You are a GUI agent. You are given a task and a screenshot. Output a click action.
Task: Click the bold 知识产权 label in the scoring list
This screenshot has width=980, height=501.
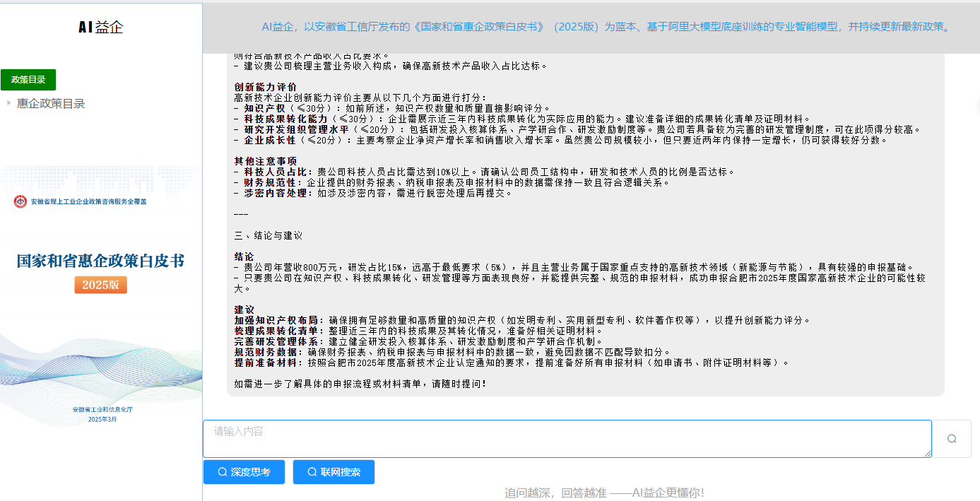(x=265, y=108)
